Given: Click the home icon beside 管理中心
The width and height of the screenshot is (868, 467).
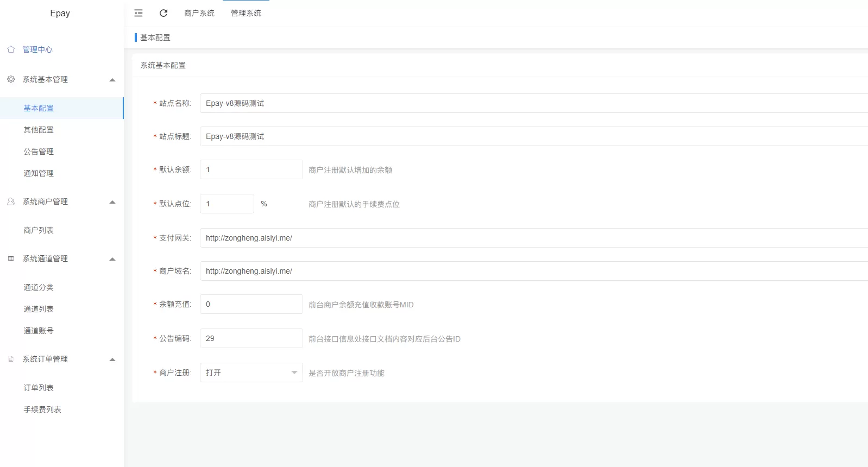Looking at the screenshot, I should click(x=11, y=49).
